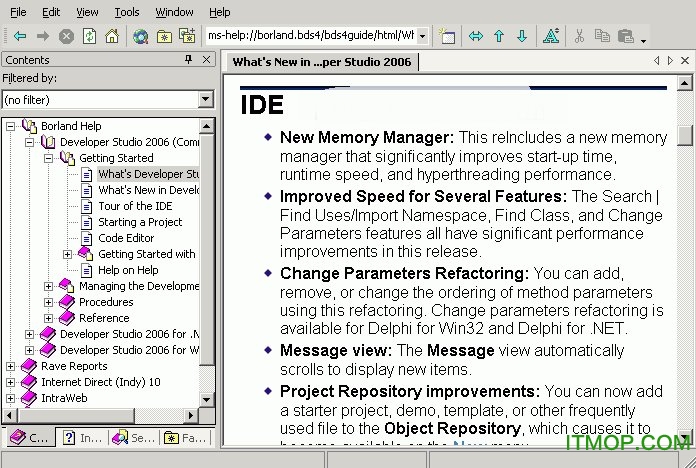Close the document tab window

coord(685,60)
